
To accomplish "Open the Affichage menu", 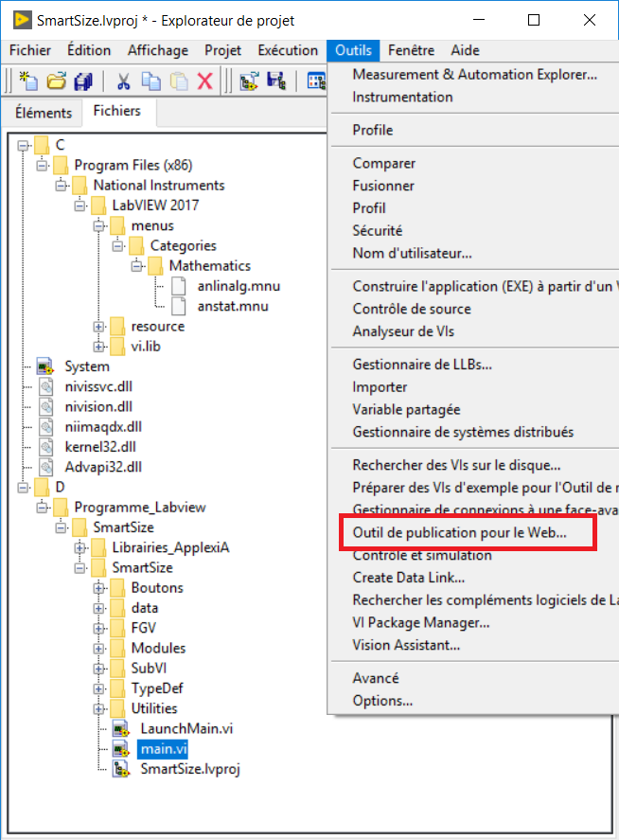I will click(158, 50).
